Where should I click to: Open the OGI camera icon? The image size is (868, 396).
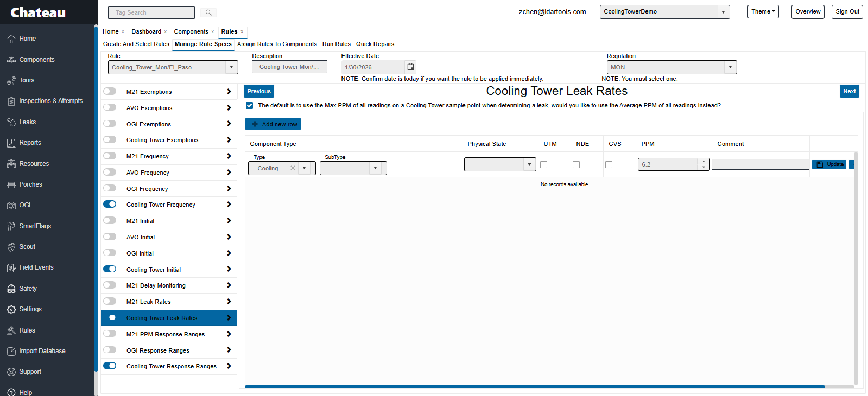coord(11,206)
